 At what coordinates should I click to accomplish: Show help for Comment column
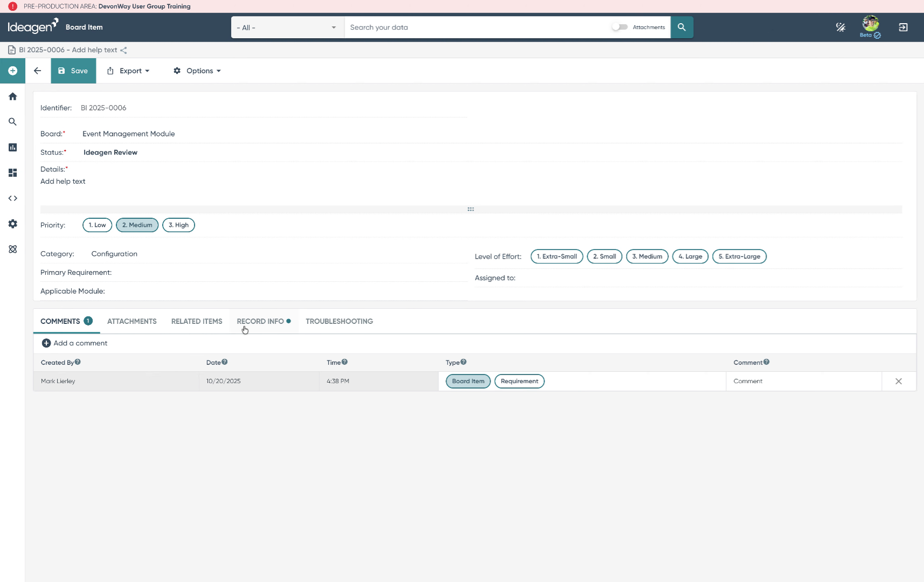tap(766, 362)
